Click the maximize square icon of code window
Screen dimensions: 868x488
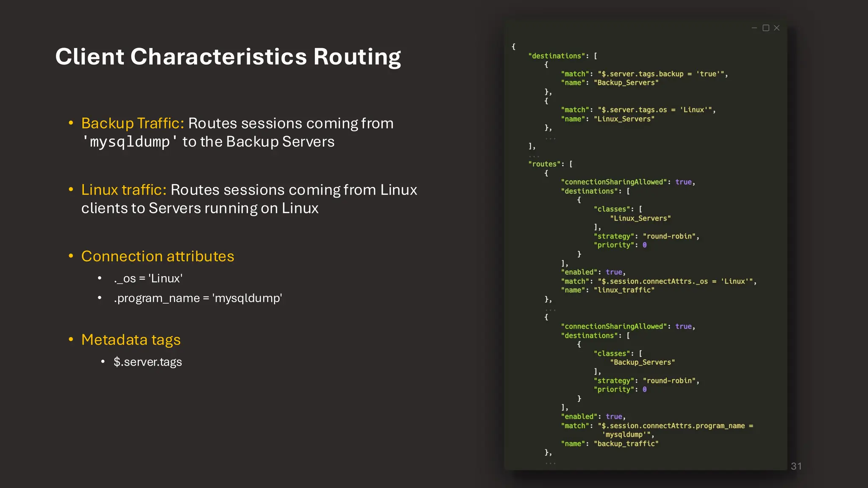pyautogui.click(x=765, y=28)
